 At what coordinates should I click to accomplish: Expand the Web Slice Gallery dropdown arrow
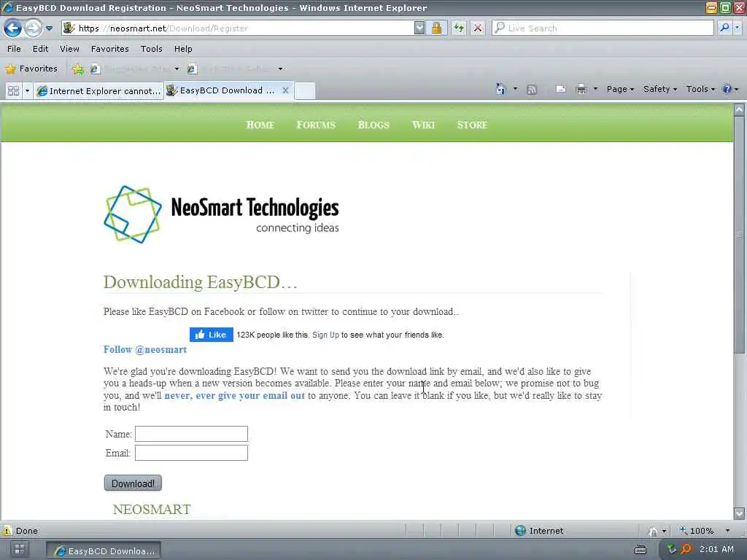[x=281, y=69]
